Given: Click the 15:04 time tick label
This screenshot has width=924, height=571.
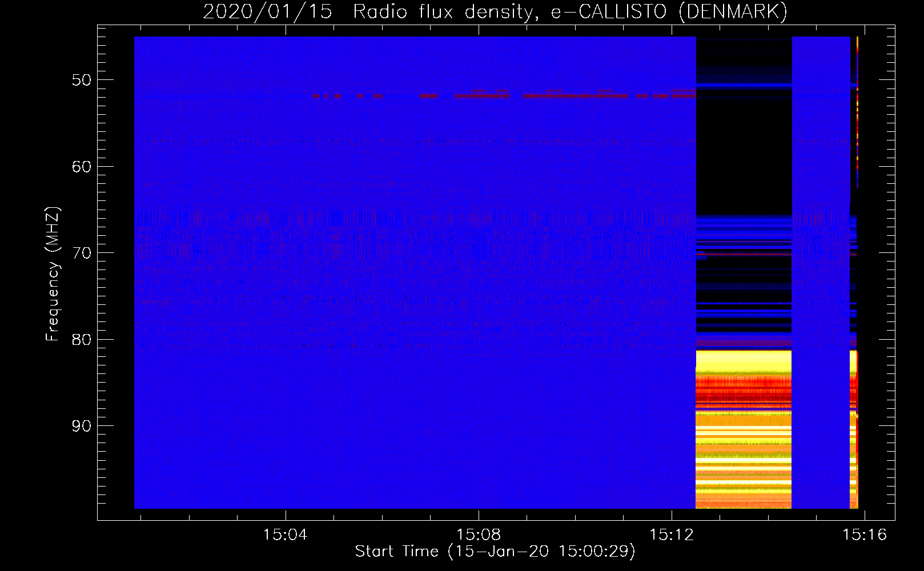Looking at the screenshot, I should pos(285,535).
